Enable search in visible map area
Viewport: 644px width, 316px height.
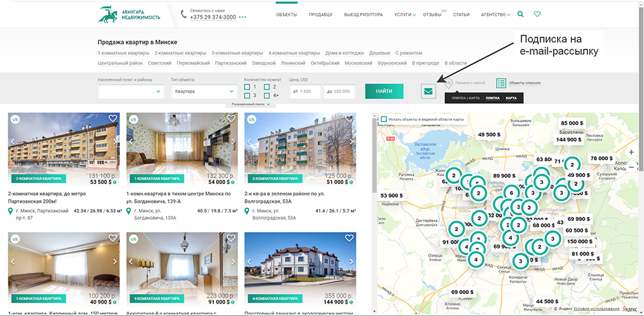point(384,119)
